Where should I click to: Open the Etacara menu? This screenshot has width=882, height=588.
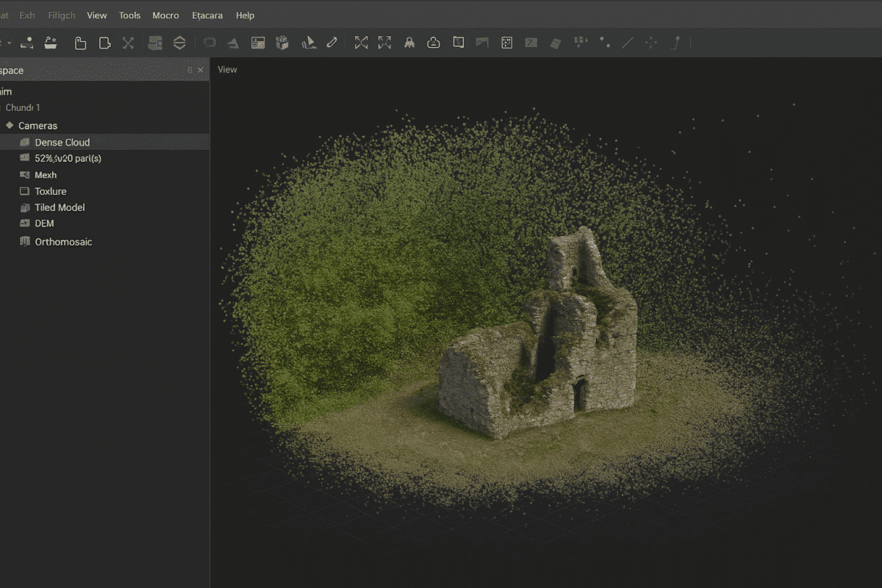pos(207,15)
